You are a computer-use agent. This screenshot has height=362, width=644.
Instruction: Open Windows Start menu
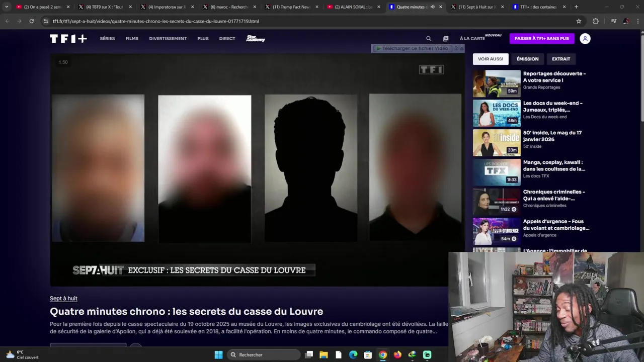218,354
